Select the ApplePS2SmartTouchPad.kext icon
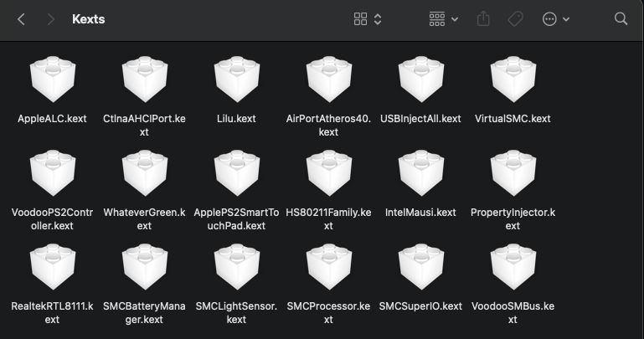 (x=236, y=172)
